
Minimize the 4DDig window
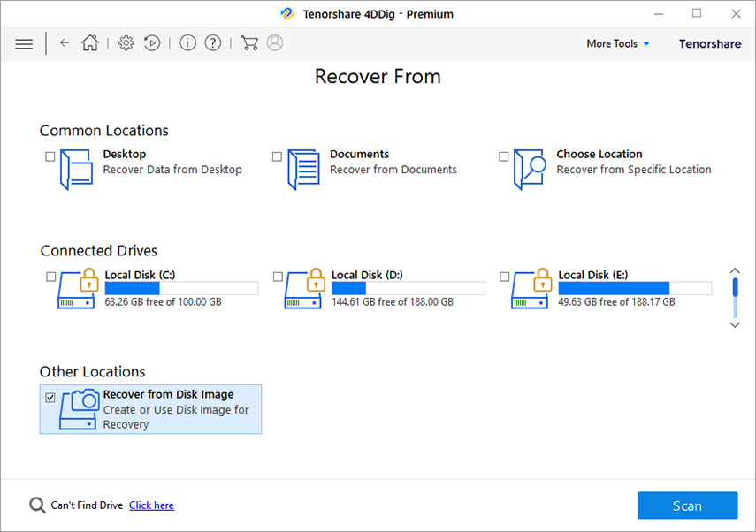click(659, 13)
